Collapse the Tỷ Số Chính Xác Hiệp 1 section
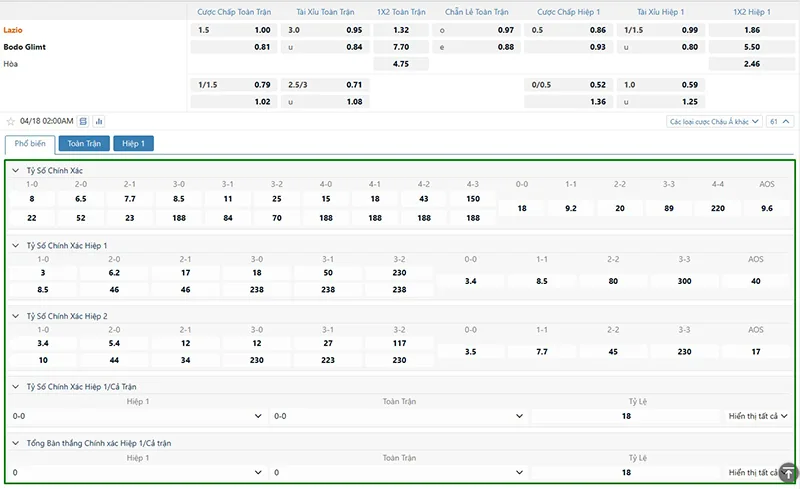800x489 pixels. [x=15, y=245]
